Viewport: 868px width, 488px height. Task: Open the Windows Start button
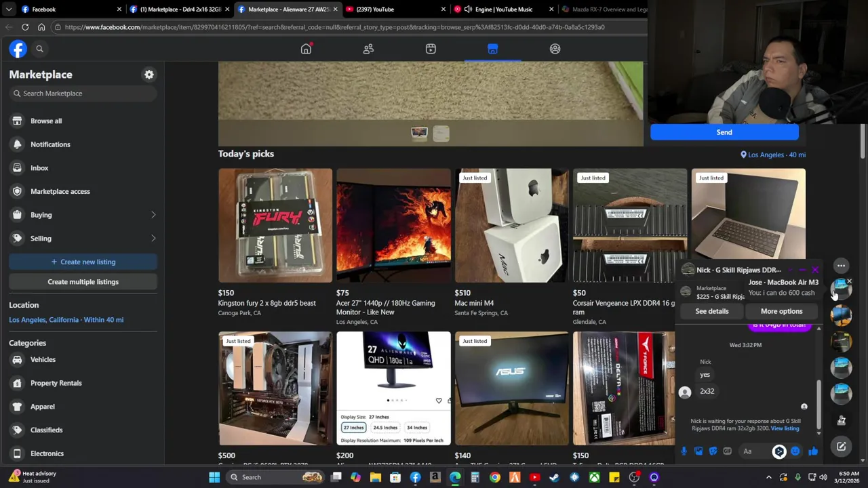[x=214, y=477]
